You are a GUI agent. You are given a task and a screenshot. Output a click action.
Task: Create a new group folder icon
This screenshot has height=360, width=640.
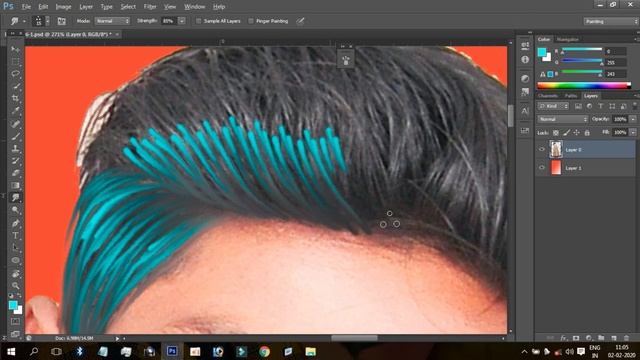pyautogui.click(x=601, y=338)
